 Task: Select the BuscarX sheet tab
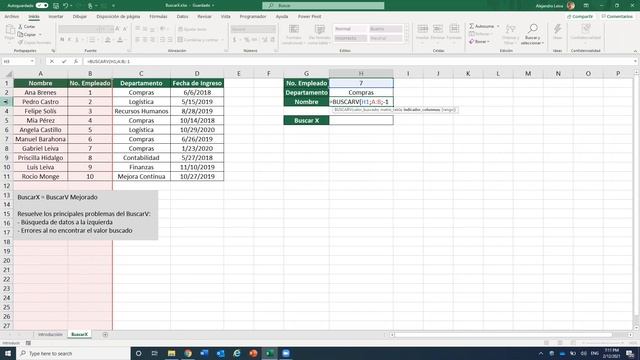[x=80, y=334]
